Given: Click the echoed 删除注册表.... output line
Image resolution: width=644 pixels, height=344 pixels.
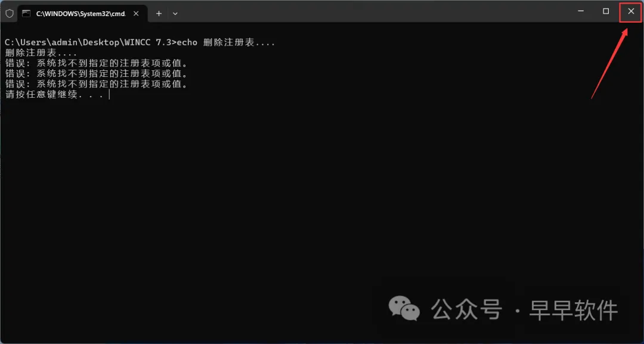Looking at the screenshot, I should tap(41, 53).
